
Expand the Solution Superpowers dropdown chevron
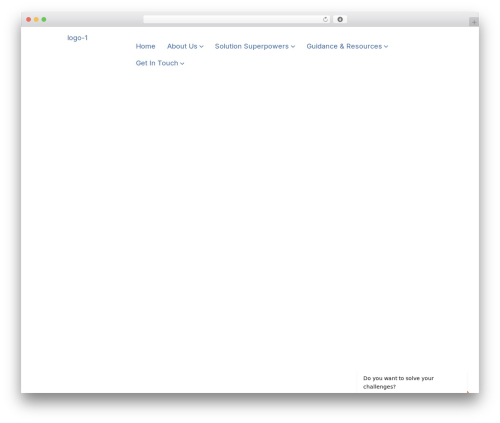click(293, 47)
